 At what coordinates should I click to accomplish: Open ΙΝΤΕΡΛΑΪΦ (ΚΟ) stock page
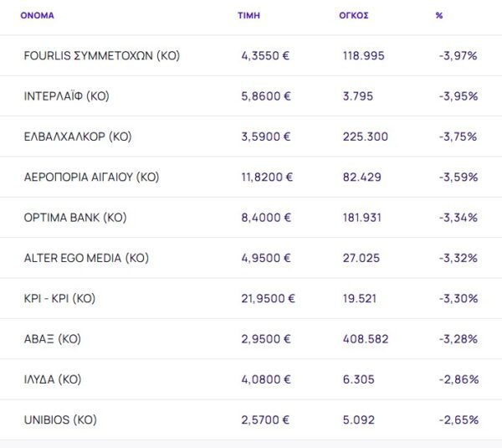(x=67, y=96)
